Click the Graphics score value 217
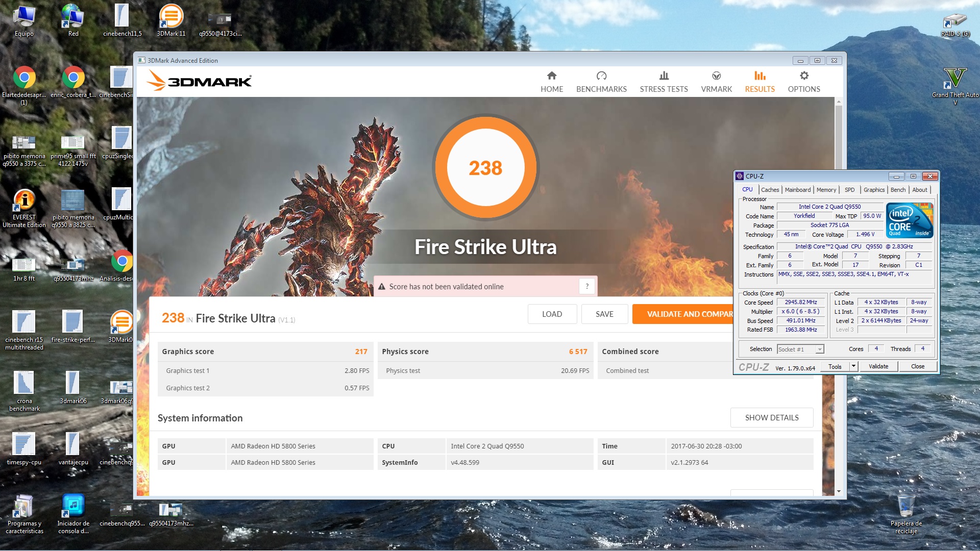The image size is (980, 551). point(361,352)
